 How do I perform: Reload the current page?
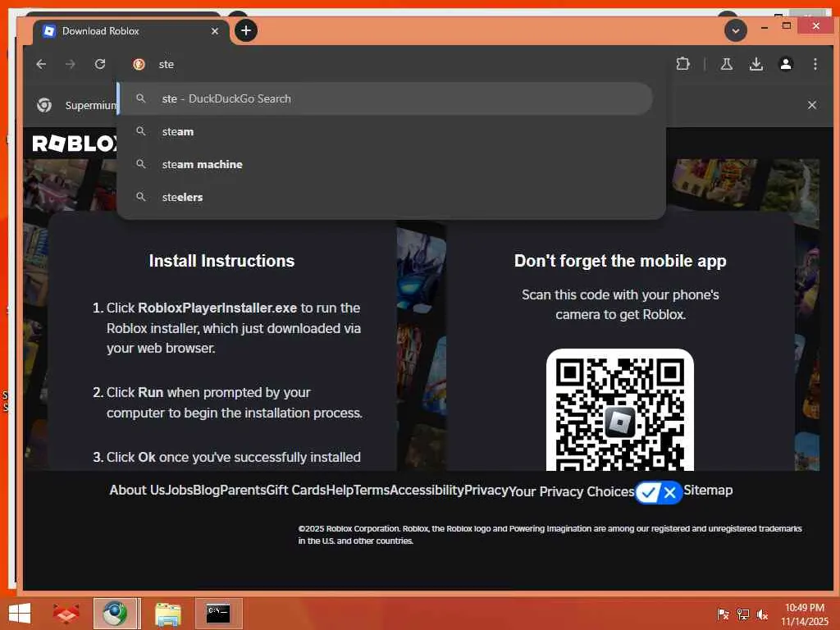99,64
